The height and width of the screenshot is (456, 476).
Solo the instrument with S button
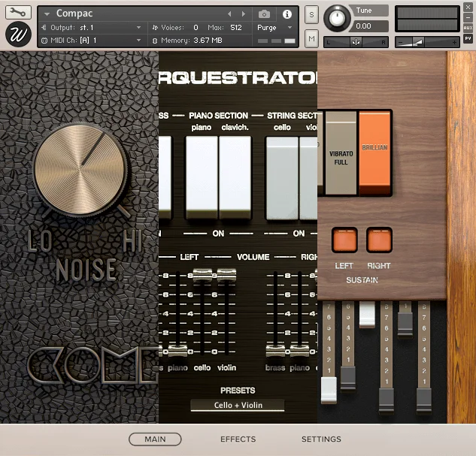pyautogui.click(x=311, y=14)
